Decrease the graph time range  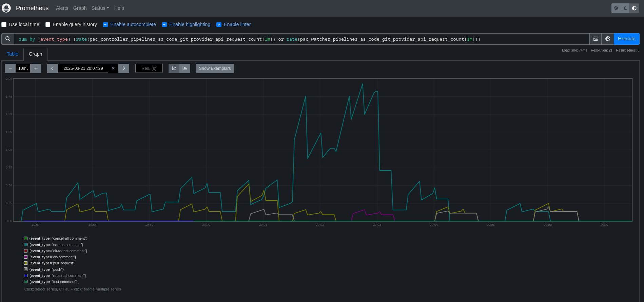10,68
